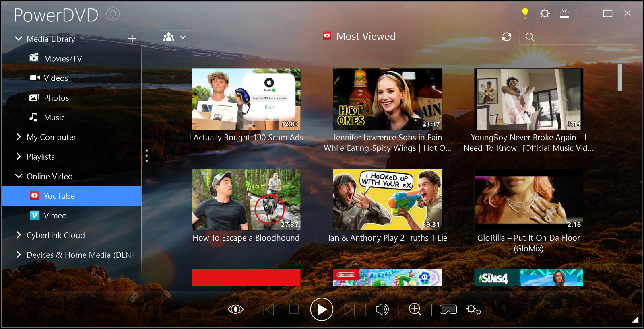Click the CyberLink Cloud label

point(56,235)
